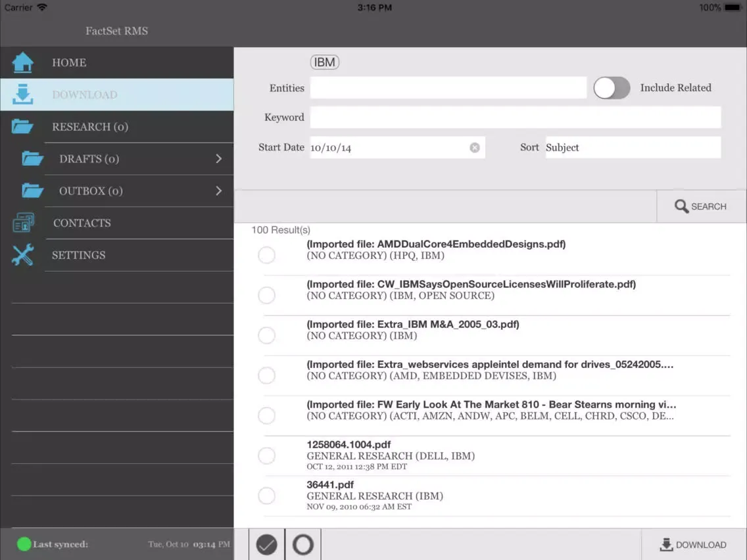
Task: Select radio for CW_IBMSaysOpenSourceLicensesWillProliferate.pdf
Action: pos(266,295)
